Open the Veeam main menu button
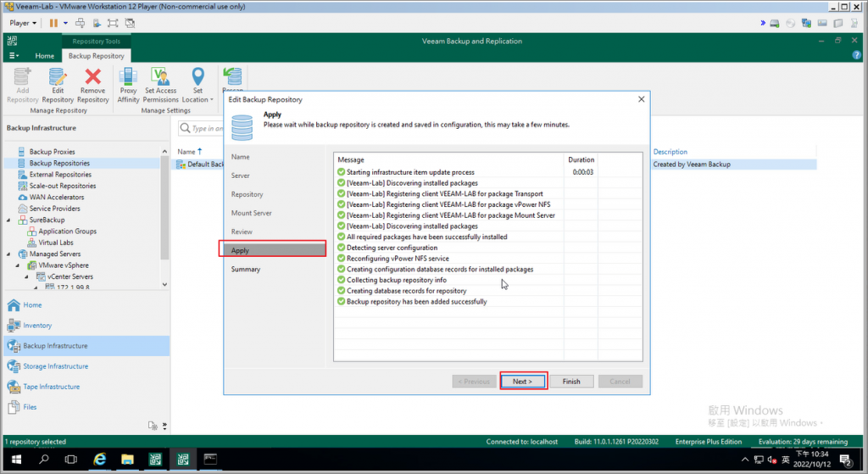 tap(14, 55)
